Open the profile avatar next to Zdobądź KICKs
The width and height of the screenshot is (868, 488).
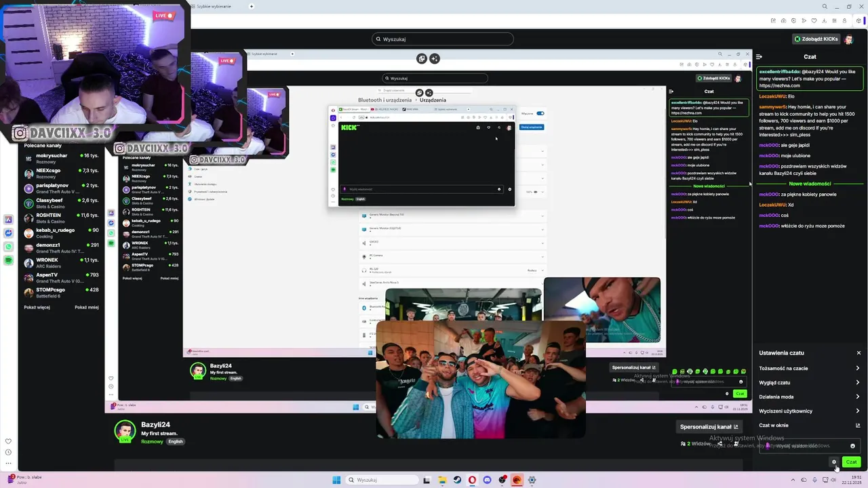click(849, 39)
